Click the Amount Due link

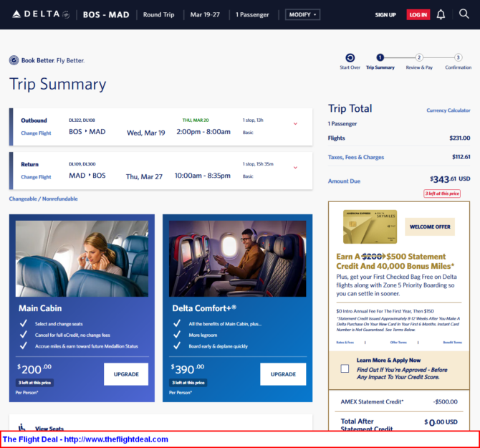(x=344, y=181)
